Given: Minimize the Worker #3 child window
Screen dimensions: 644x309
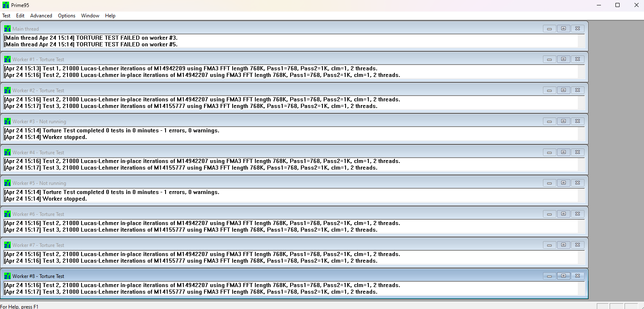Looking at the screenshot, I should (550, 121).
